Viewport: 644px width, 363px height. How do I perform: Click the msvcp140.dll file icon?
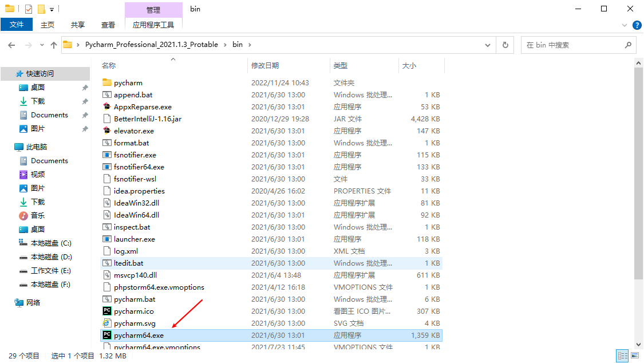tap(107, 275)
